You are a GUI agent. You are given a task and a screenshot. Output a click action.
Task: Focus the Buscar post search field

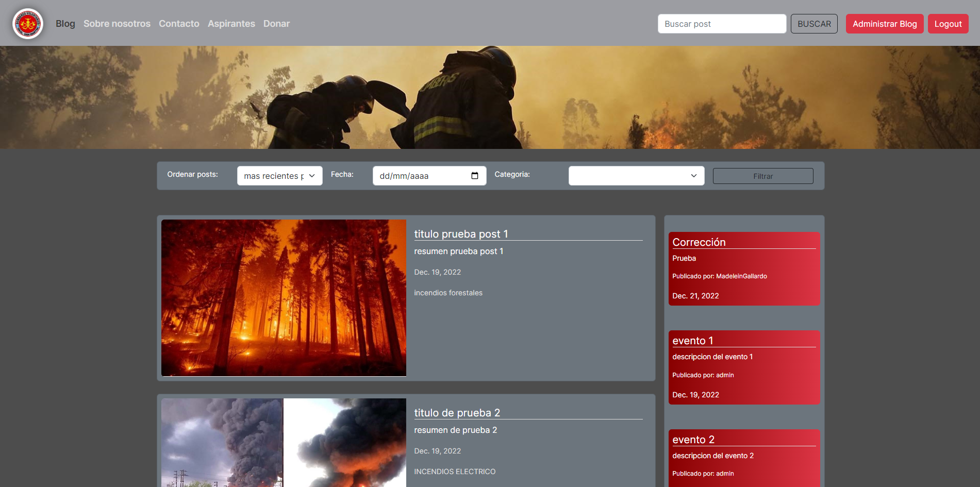pyautogui.click(x=722, y=24)
